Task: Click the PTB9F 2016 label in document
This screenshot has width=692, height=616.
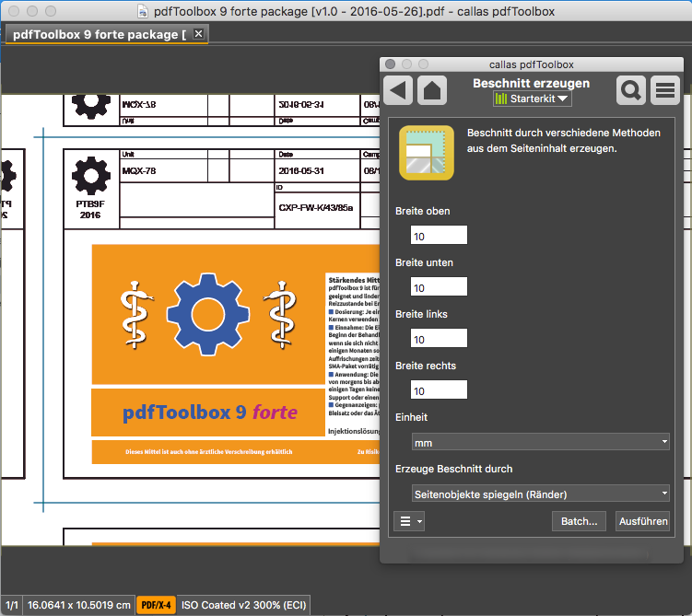Action: pyautogui.click(x=90, y=209)
